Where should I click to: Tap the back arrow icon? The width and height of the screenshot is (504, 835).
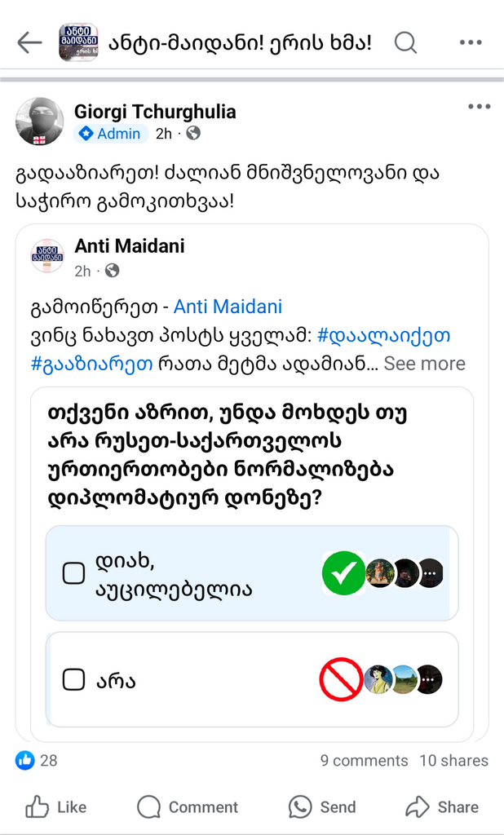[29, 42]
